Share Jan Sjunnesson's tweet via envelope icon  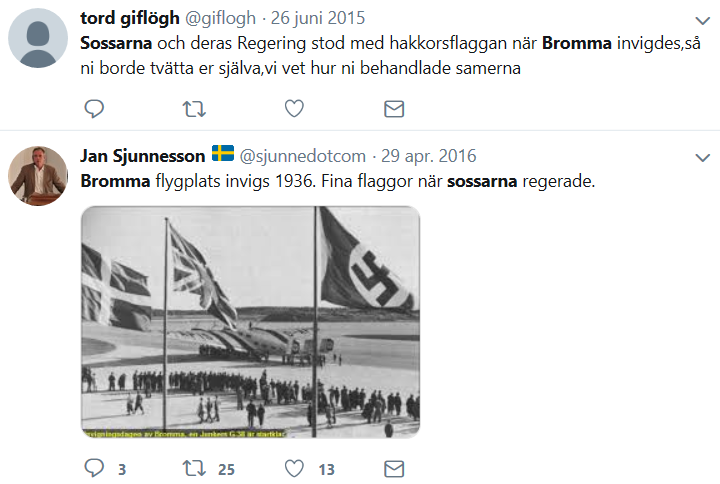click(x=394, y=468)
